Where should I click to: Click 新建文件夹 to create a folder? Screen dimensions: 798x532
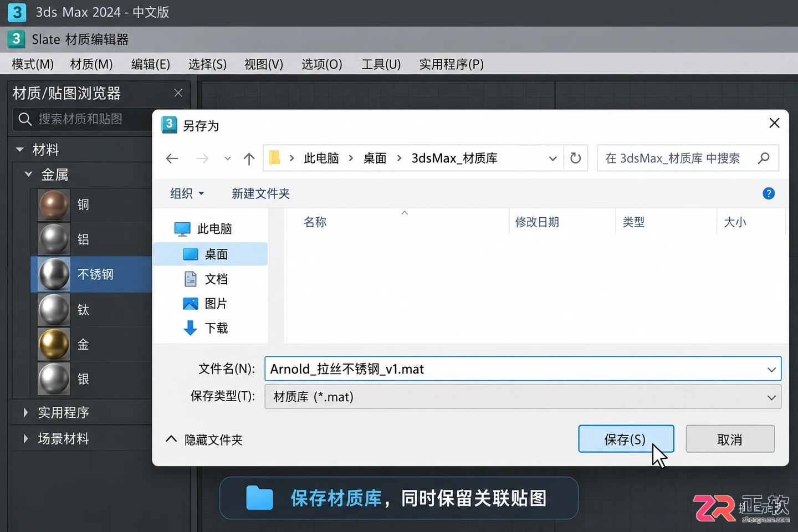(260, 193)
